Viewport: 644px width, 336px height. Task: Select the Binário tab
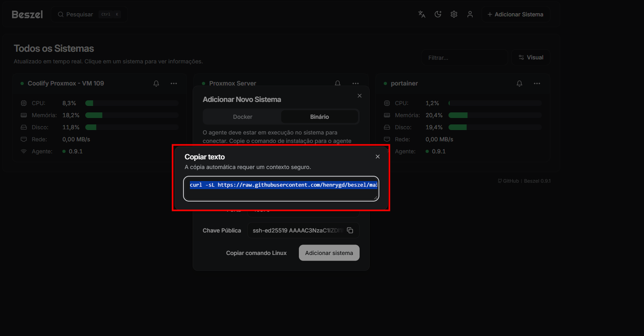pos(319,117)
